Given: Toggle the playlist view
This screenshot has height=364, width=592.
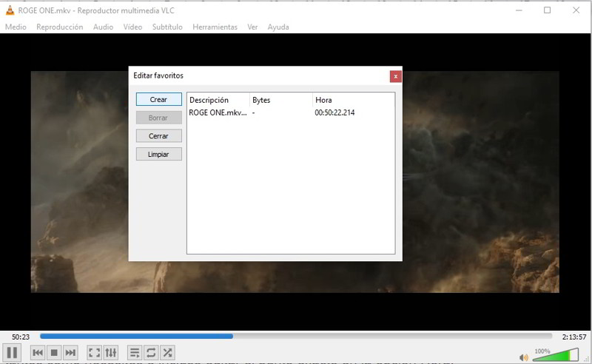Looking at the screenshot, I should pyautogui.click(x=135, y=353).
